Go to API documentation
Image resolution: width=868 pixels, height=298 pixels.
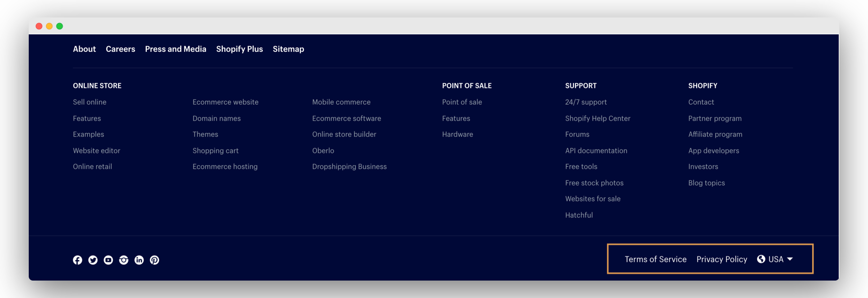[596, 151]
